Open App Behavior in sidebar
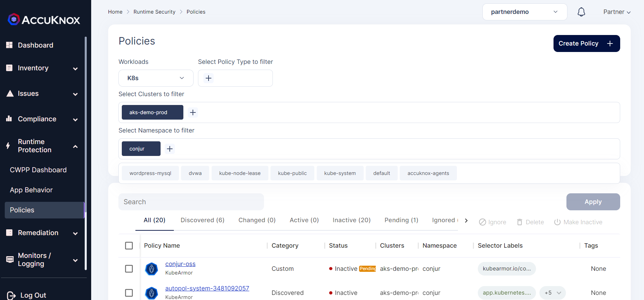The width and height of the screenshot is (644, 300). coord(31,190)
